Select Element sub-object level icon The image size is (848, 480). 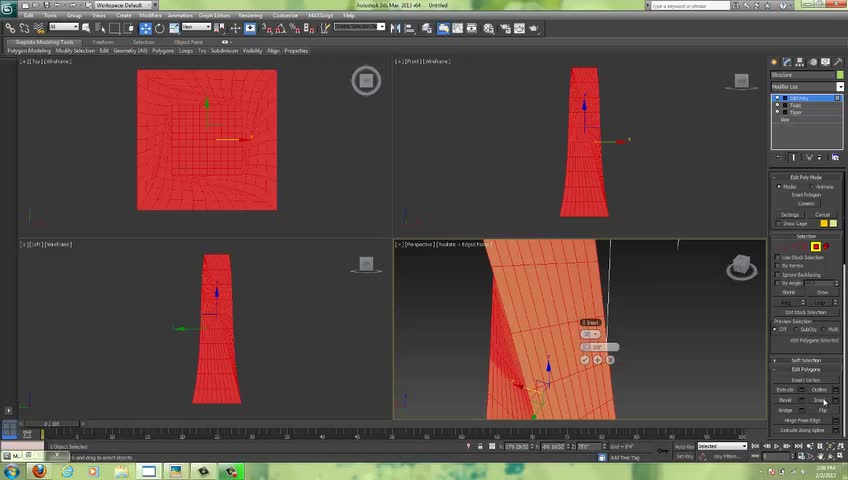tap(826, 246)
